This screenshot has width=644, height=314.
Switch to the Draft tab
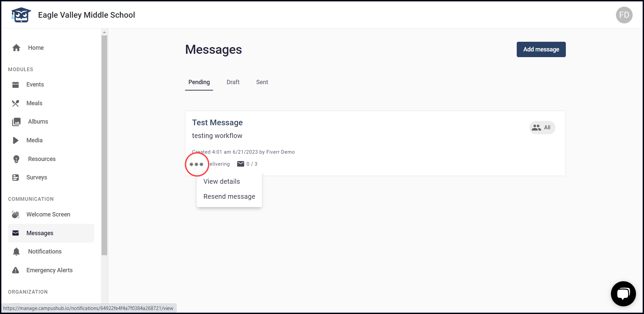tap(233, 82)
